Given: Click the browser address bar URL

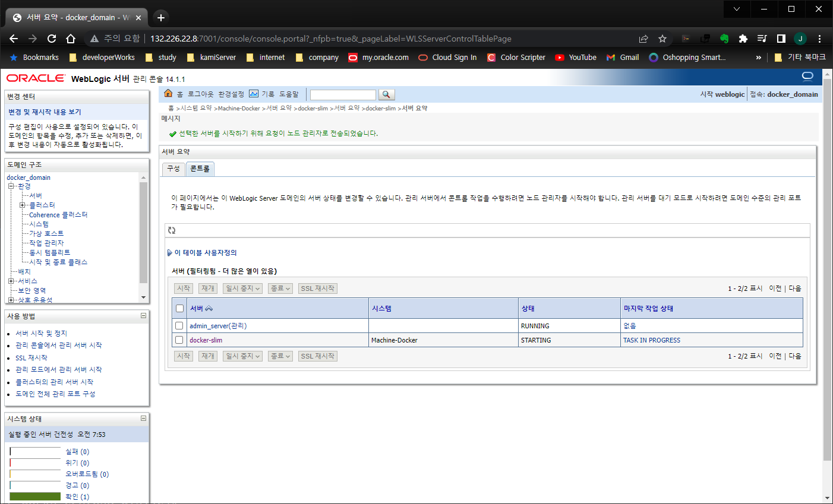Looking at the screenshot, I should coord(330,39).
